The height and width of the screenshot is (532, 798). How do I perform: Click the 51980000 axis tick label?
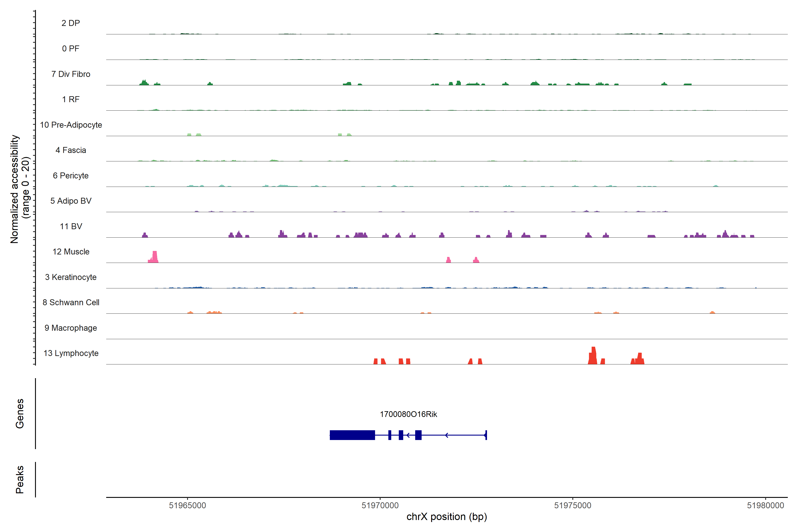tap(765, 506)
